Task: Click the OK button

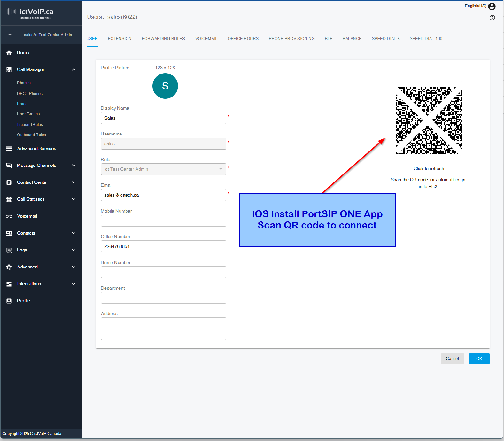Action: click(479, 359)
